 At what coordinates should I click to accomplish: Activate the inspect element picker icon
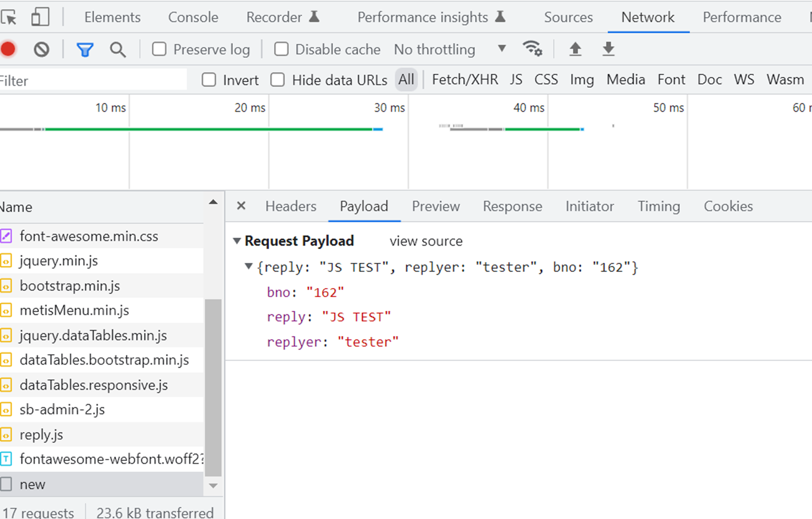coord(9,18)
